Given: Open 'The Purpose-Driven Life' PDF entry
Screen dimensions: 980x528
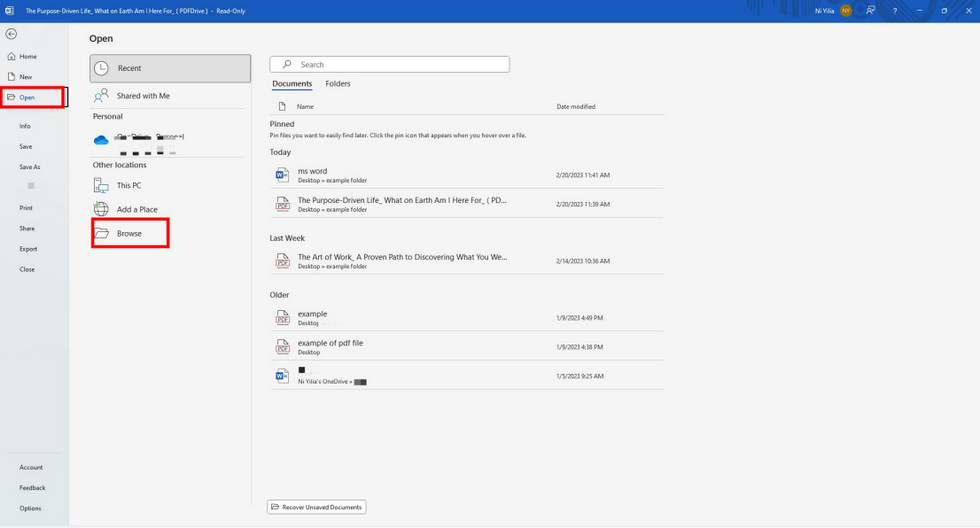Looking at the screenshot, I should point(466,204).
